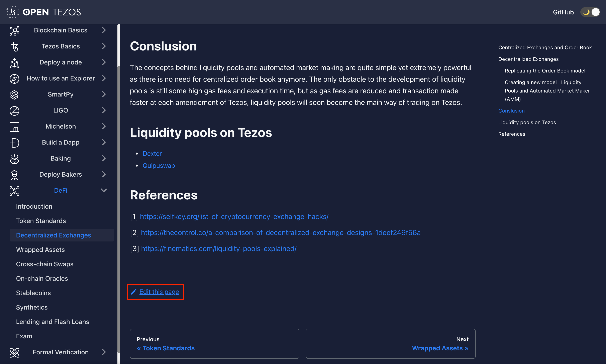Screen dimensions: 606x364
Task: Click the Baking pie icon
Action: pos(14,159)
